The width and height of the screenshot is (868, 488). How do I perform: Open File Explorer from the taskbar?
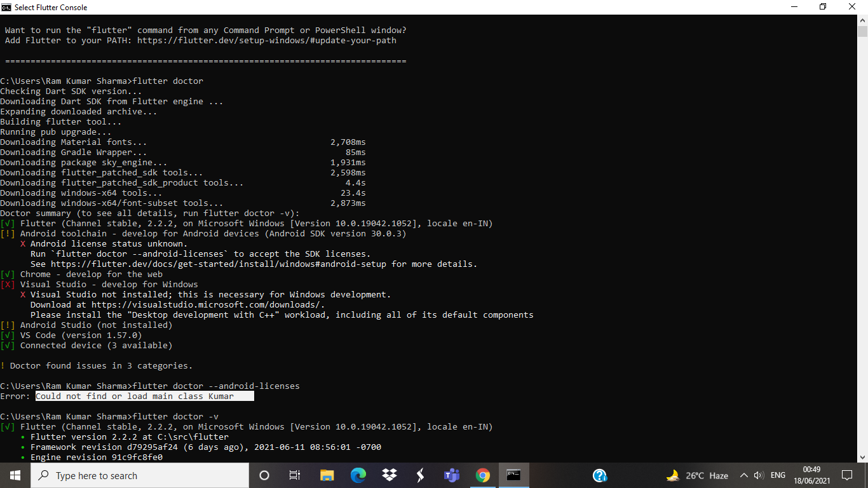tap(327, 475)
